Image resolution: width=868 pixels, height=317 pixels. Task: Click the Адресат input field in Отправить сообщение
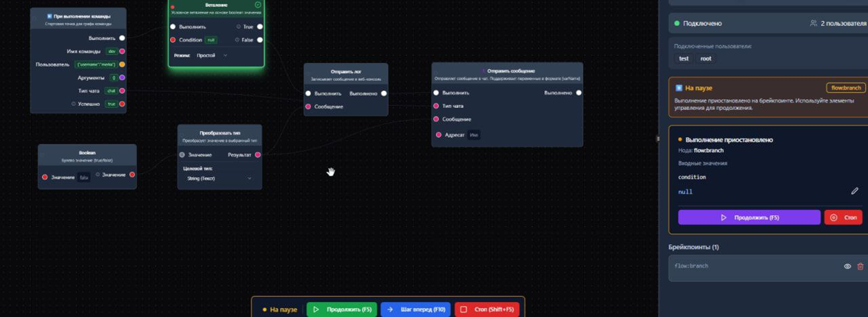click(474, 135)
